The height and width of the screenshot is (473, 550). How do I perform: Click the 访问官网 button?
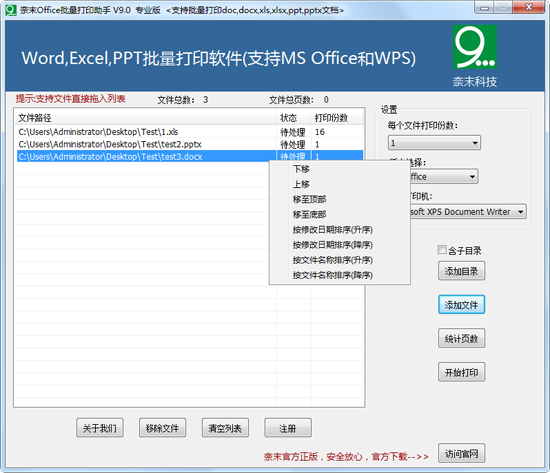click(x=461, y=453)
